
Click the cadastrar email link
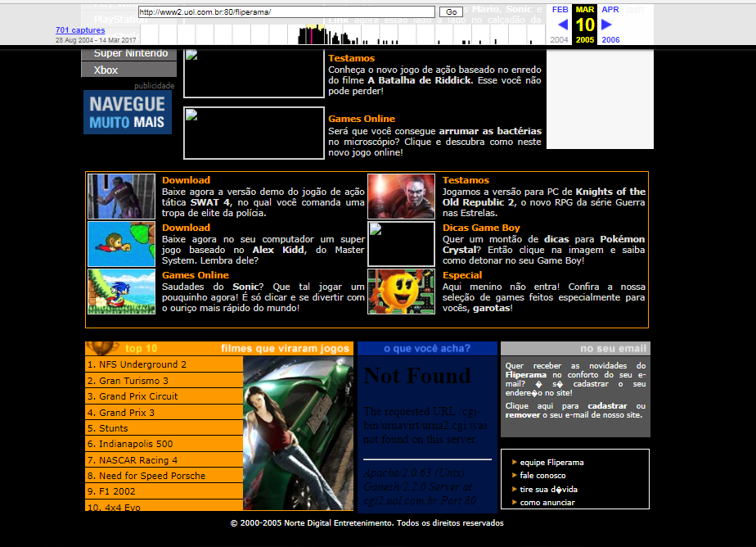coord(607,405)
